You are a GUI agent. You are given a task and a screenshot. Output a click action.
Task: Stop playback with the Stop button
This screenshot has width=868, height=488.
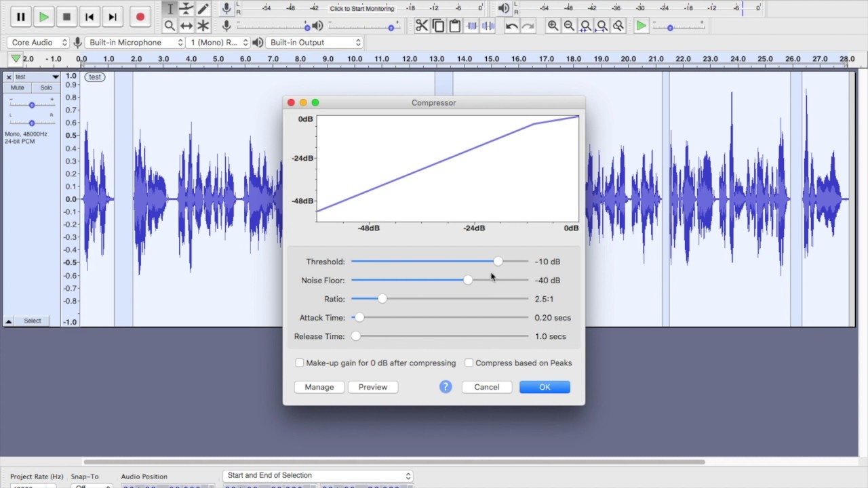[66, 17]
